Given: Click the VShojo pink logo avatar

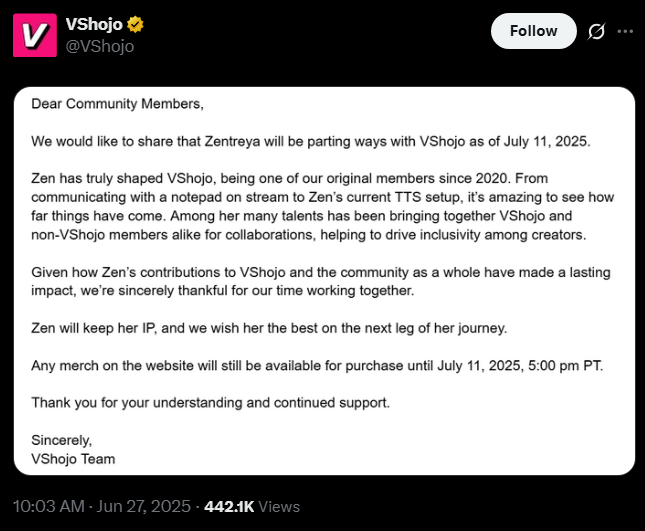Looking at the screenshot, I should [x=34, y=35].
